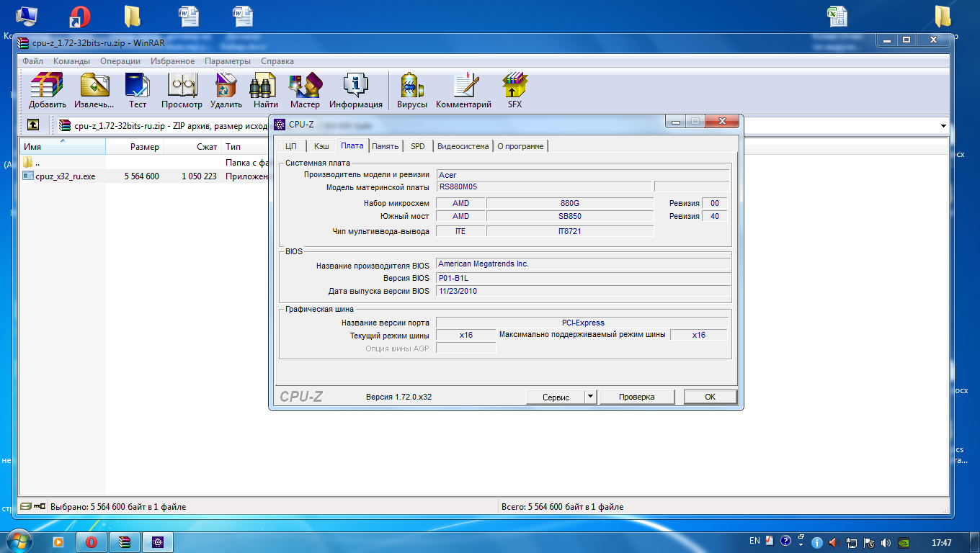The width and height of the screenshot is (980, 553).
Task: Open the Computer desktop icon
Action: click(27, 17)
